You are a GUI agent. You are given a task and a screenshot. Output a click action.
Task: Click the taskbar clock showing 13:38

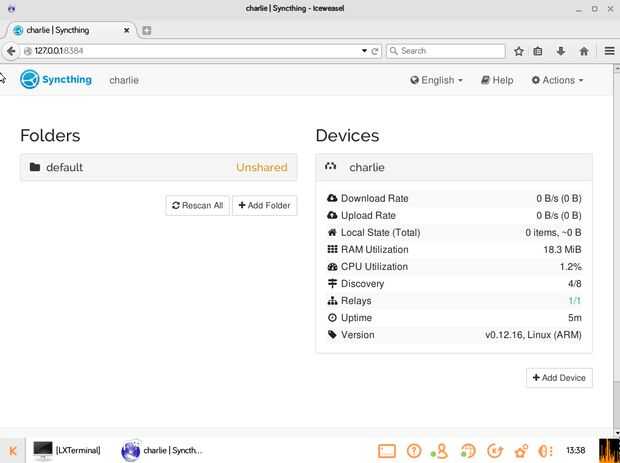(575, 450)
